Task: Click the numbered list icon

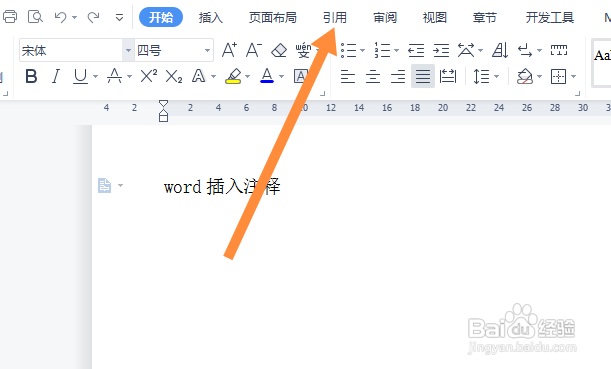Action: [x=382, y=50]
